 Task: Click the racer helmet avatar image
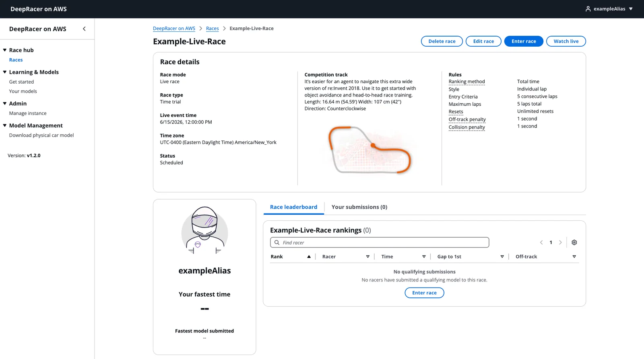pyautogui.click(x=204, y=230)
